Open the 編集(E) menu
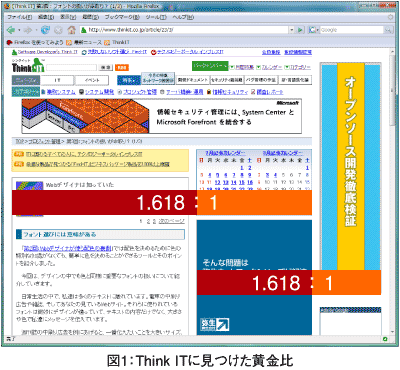 pos(46,17)
